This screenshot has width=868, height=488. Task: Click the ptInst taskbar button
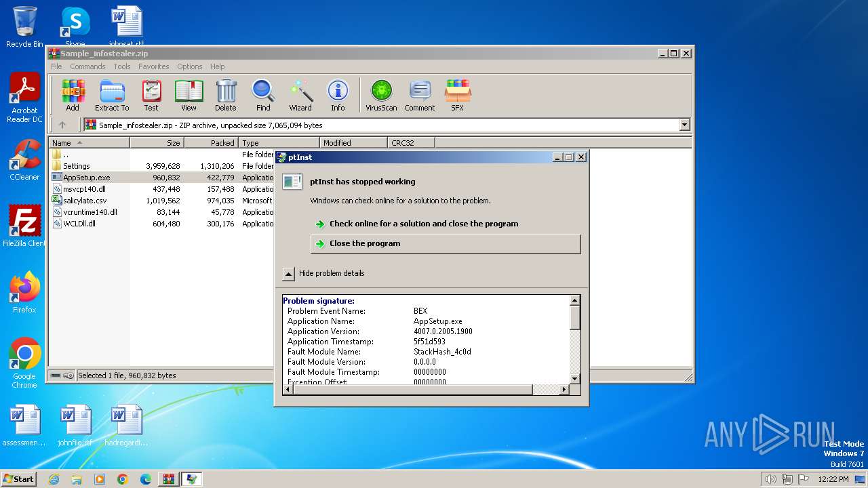click(x=192, y=479)
